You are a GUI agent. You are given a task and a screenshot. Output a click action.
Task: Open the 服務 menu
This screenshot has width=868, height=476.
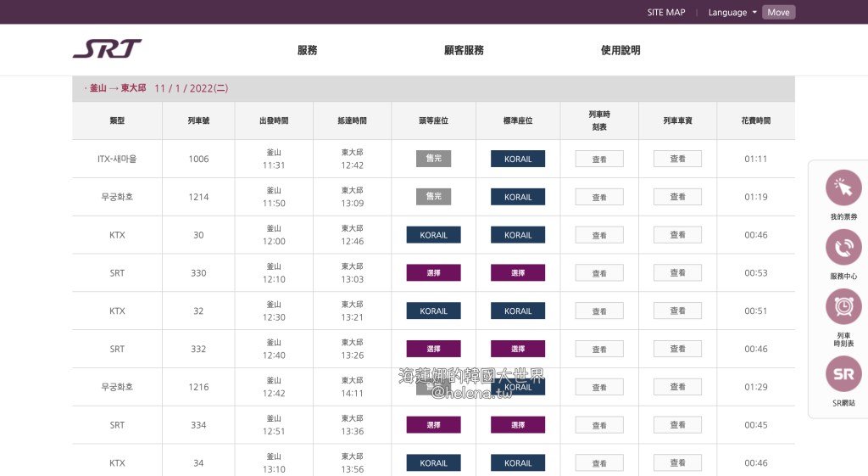tap(307, 50)
